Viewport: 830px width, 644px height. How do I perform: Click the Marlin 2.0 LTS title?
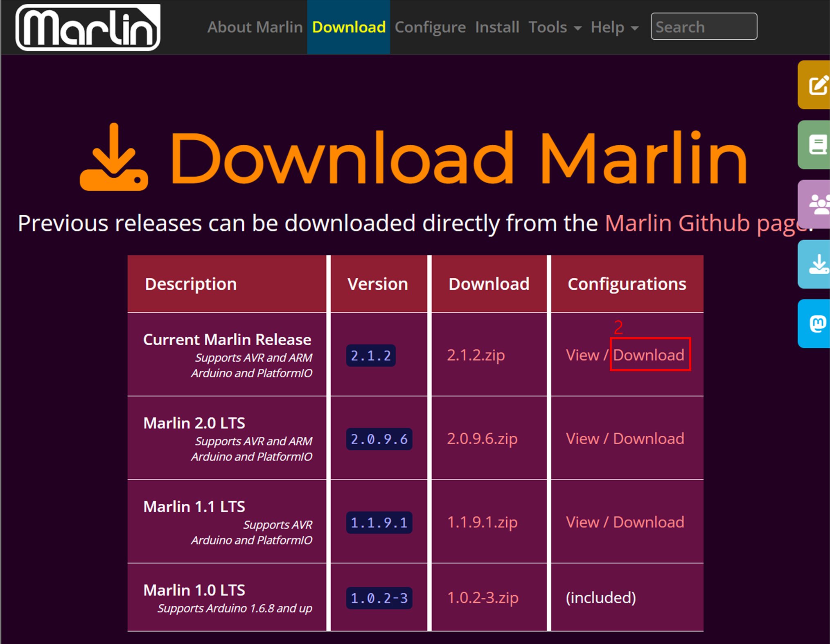[x=194, y=423]
